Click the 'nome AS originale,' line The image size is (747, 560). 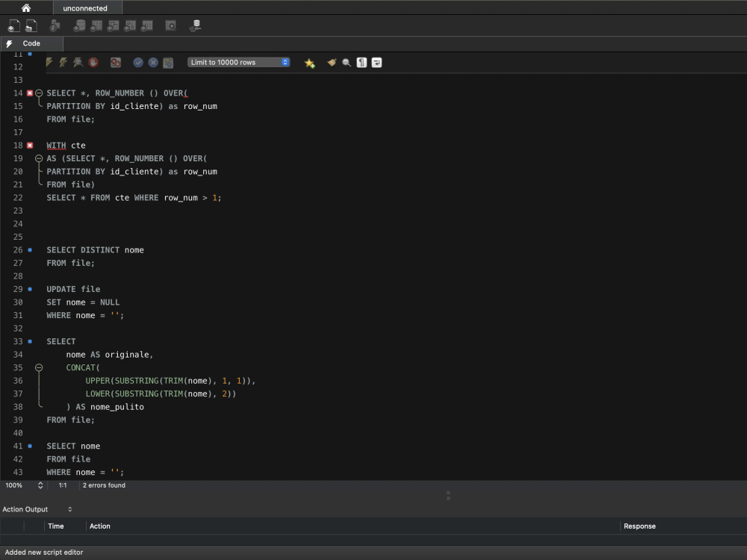click(110, 355)
